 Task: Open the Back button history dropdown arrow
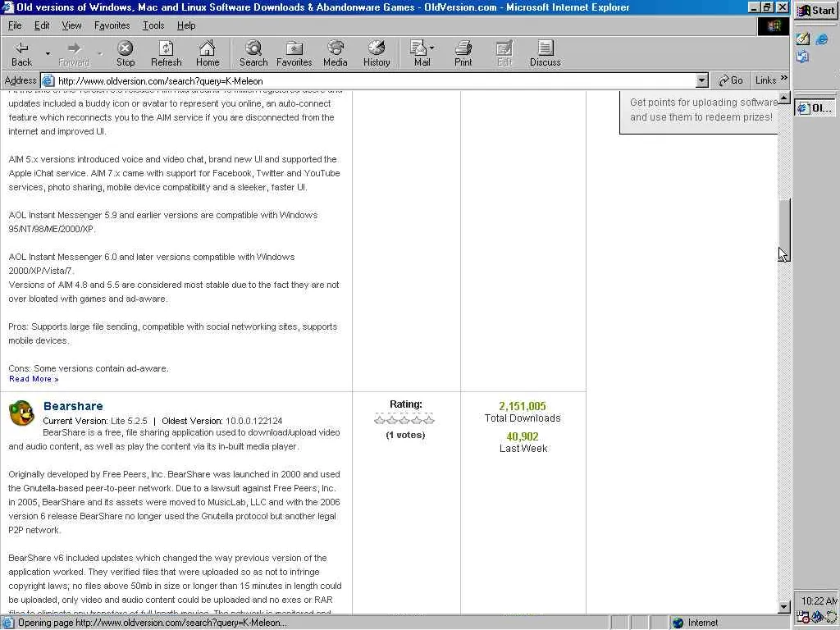tap(48, 53)
